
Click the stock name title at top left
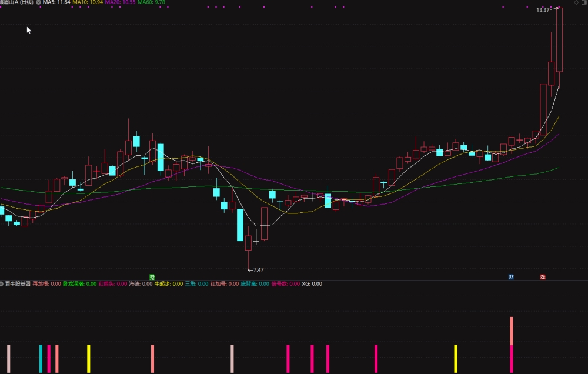pyautogui.click(x=16, y=2)
